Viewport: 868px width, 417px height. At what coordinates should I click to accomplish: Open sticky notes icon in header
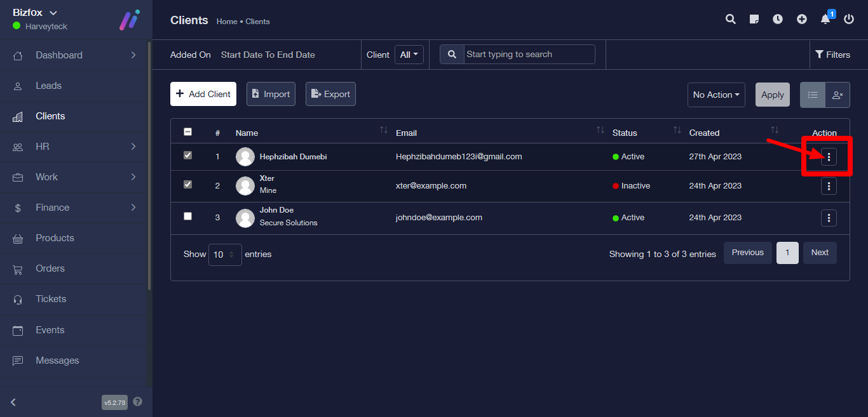coord(754,19)
